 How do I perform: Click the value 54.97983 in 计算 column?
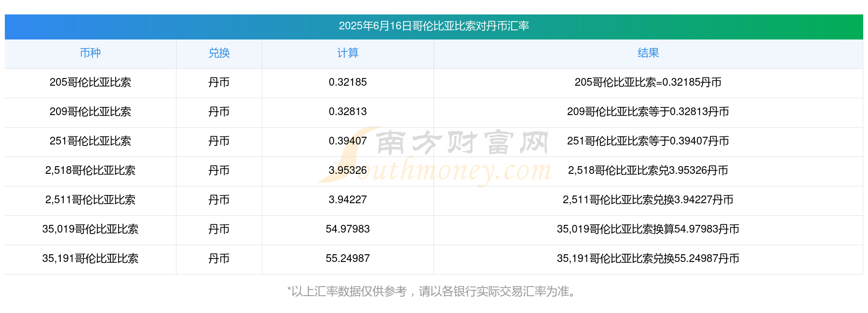(348, 229)
